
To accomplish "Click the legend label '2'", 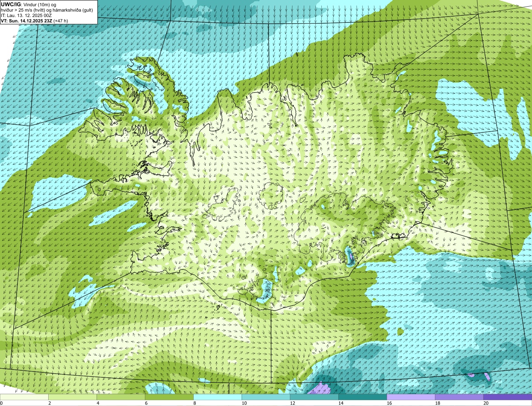I will (x=49, y=403).
